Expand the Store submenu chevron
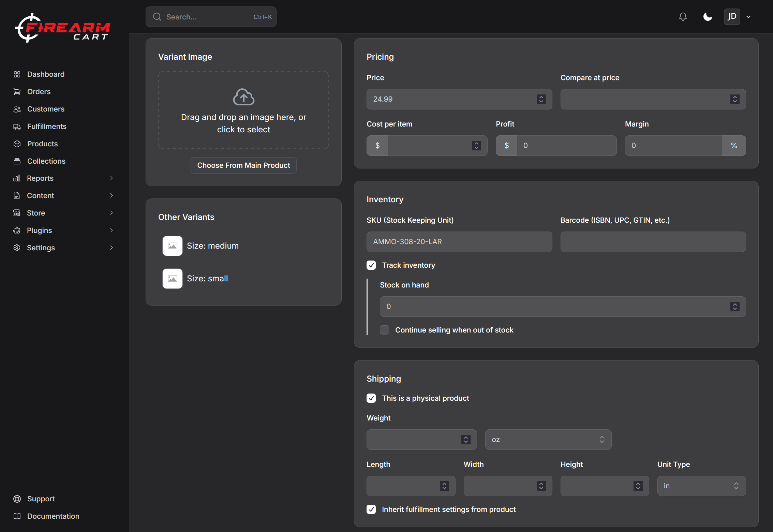This screenshot has height=532, width=773. point(112,213)
